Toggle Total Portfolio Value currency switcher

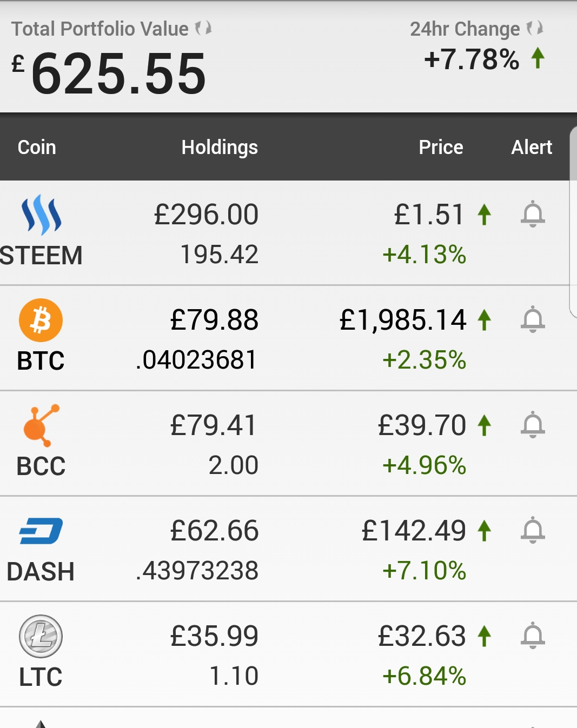(x=203, y=28)
